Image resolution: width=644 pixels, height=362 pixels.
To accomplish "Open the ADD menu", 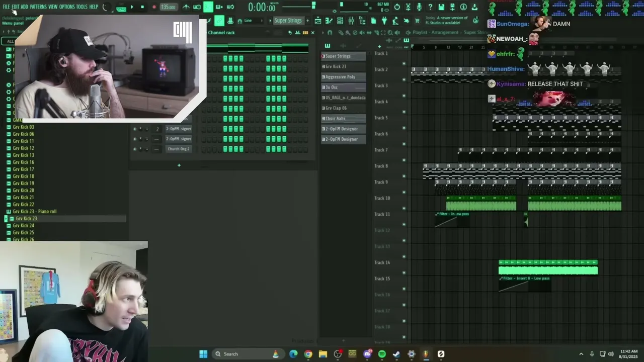I will tap(24, 7).
